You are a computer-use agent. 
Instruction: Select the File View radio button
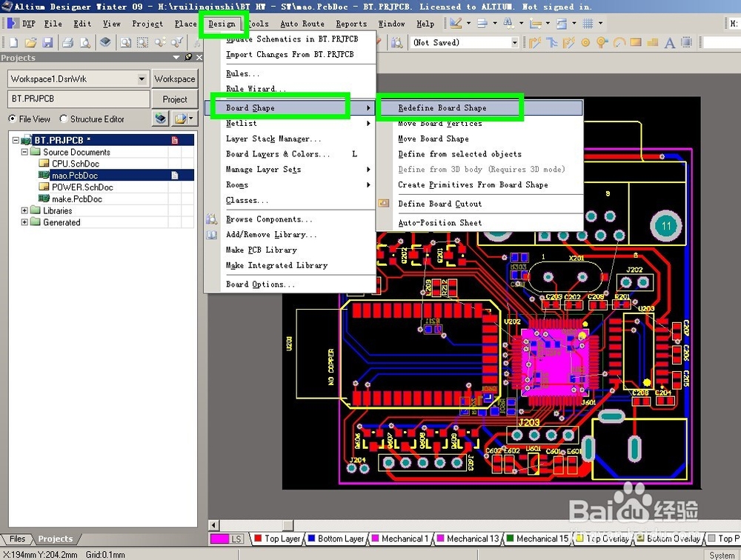[x=13, y=119]
